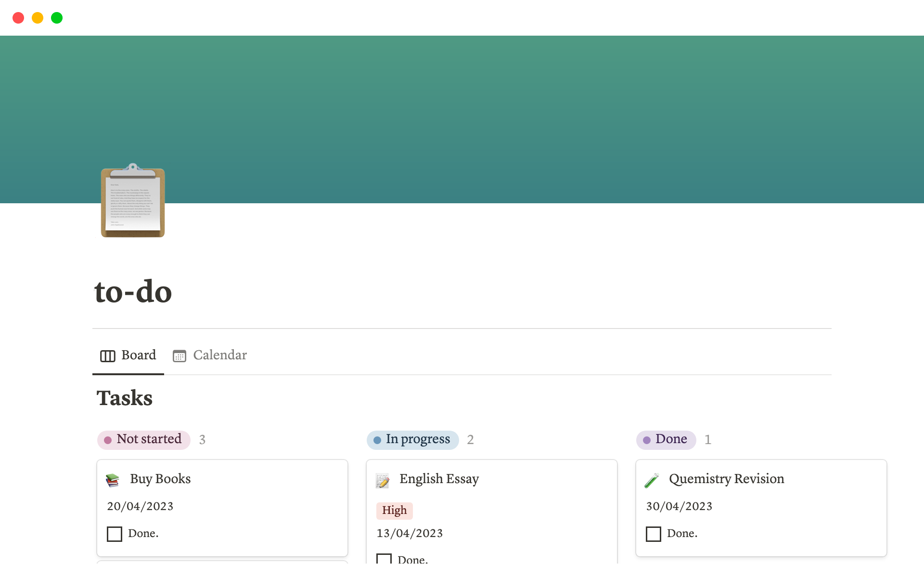Switch to the Calendar tab

(x=219, y=355)
